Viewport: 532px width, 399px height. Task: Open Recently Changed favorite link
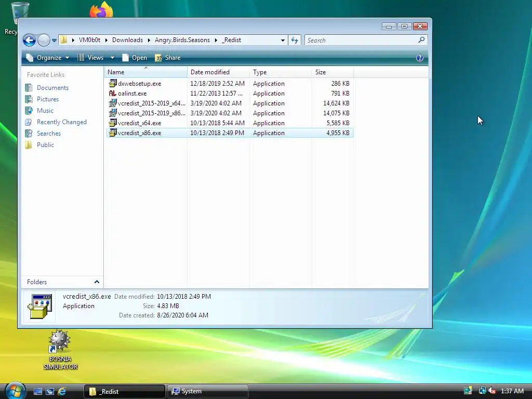coord(61,122)
